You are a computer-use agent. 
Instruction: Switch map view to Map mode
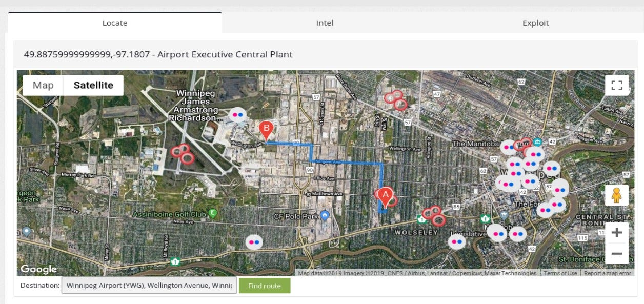pos(43,85)
